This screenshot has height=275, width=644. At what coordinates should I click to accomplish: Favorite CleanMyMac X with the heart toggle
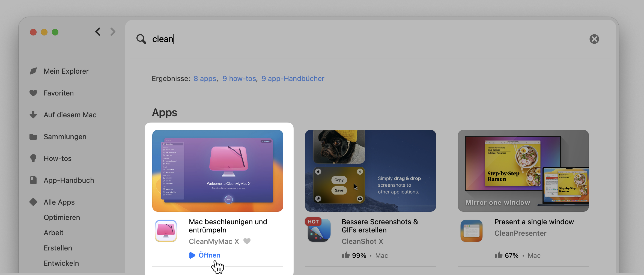point(247,241)
